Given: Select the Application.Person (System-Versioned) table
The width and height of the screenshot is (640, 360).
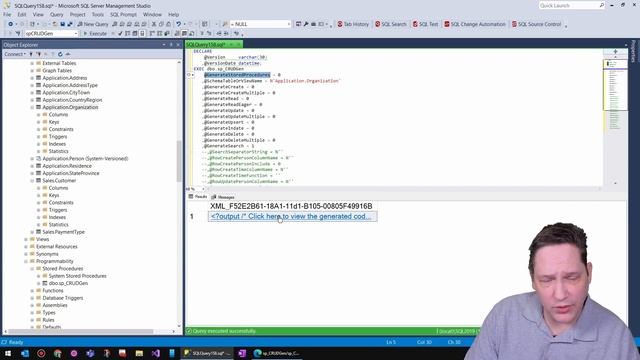Looking at the screenshot, I should coord(85,158).
